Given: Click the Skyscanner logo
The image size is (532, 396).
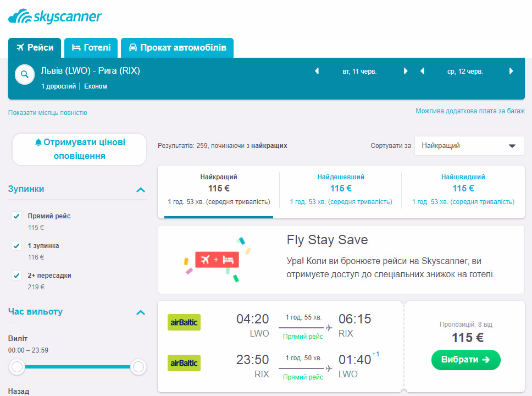Looking at the screenshot, I should (54, 16).
